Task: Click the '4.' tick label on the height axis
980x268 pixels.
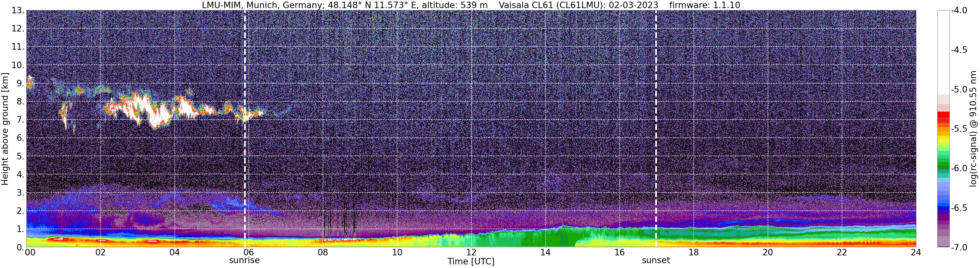Action: [20, 174]
